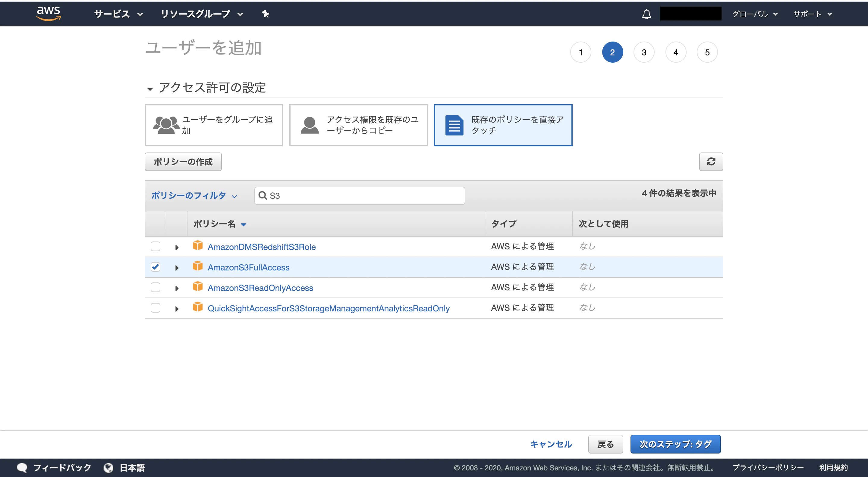
Task: Open the グローバル region dropdown
Action: 755,14
